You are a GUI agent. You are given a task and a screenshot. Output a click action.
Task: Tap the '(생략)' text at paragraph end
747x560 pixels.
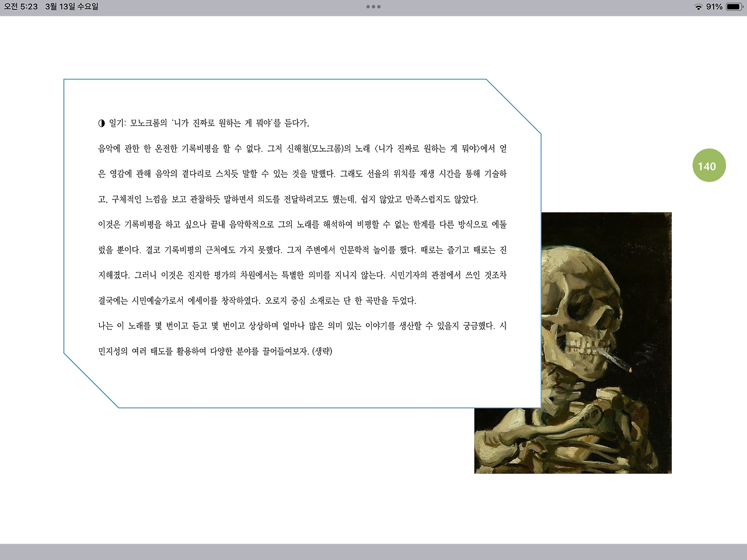coord(322,351)
